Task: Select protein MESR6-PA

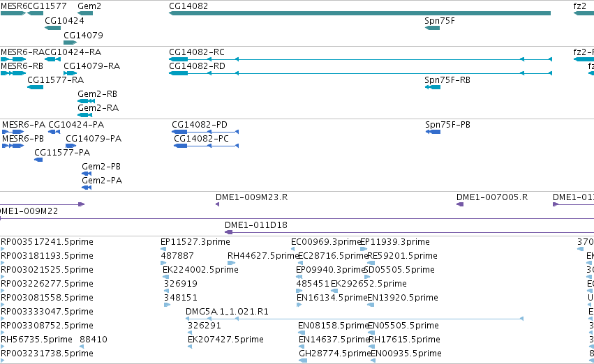Action: (24, 125)
